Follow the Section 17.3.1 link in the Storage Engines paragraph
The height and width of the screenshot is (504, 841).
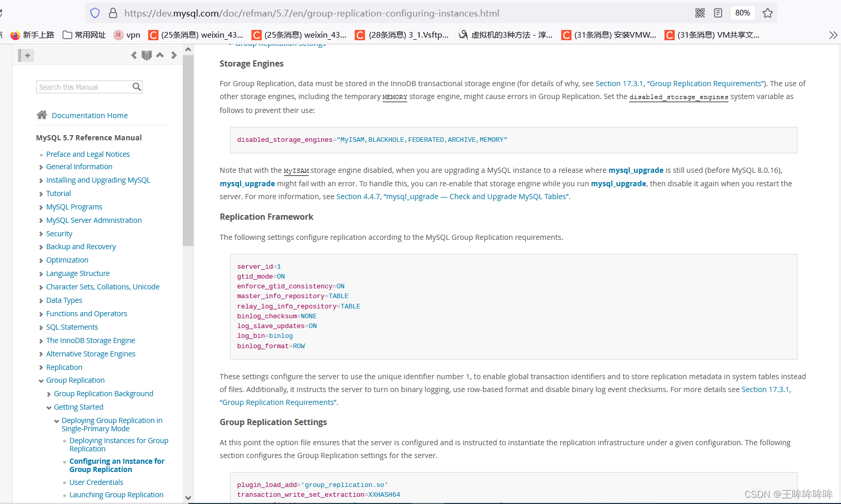pos(680,84)
